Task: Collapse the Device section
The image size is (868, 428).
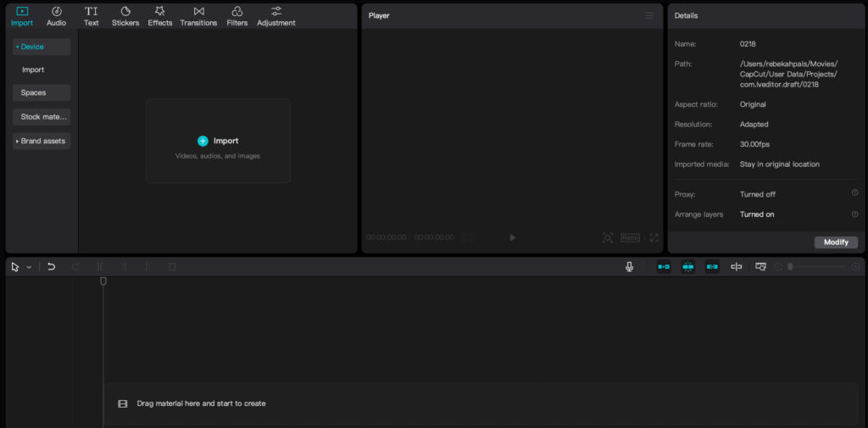Action: coord(42,47)
